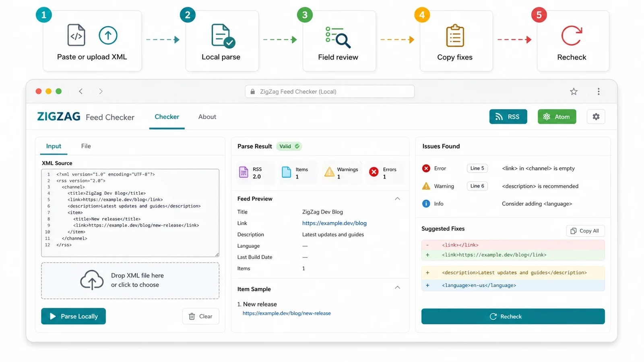Click the added <description> suggested fix line
This screenshot has width=644, height=362.
click(x=513, y=273)
